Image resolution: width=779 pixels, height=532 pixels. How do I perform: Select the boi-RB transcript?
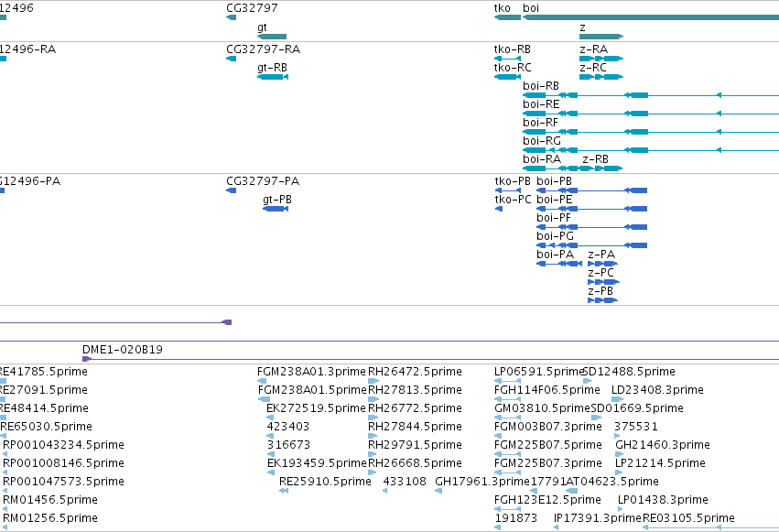(x=651, y=95)
